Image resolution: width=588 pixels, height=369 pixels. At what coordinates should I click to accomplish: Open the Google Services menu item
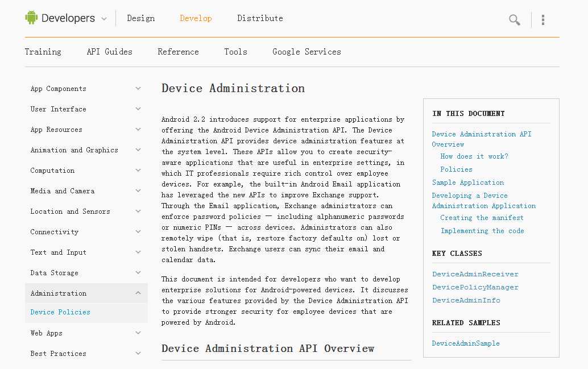pos(307,52)
